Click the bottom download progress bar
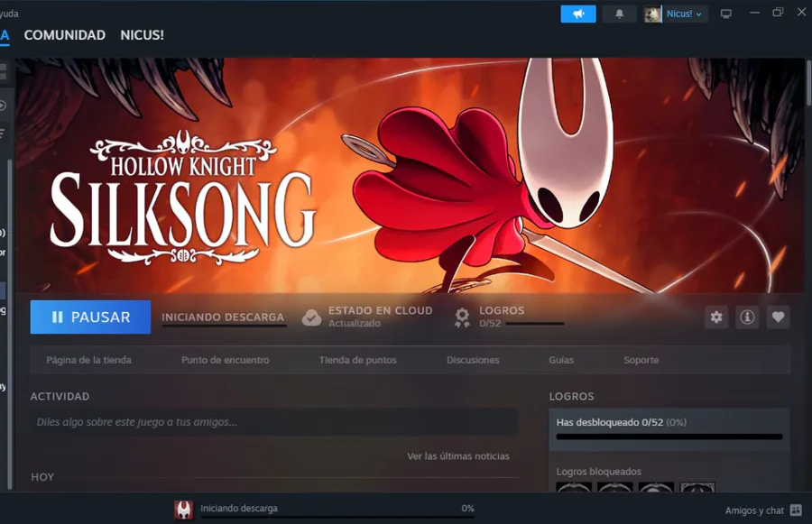812x524 pixels. pos(337,517)
